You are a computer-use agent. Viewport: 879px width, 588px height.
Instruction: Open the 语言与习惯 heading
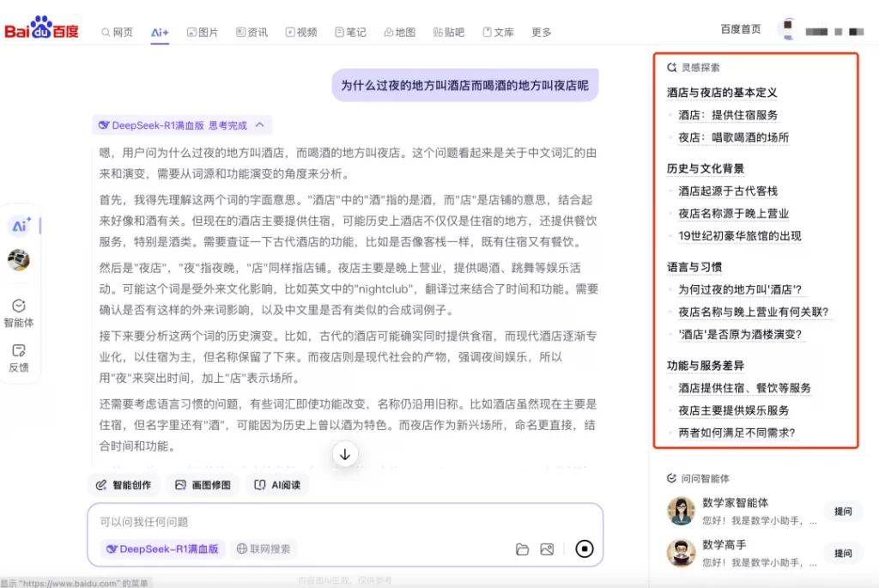tap(694, 267)
